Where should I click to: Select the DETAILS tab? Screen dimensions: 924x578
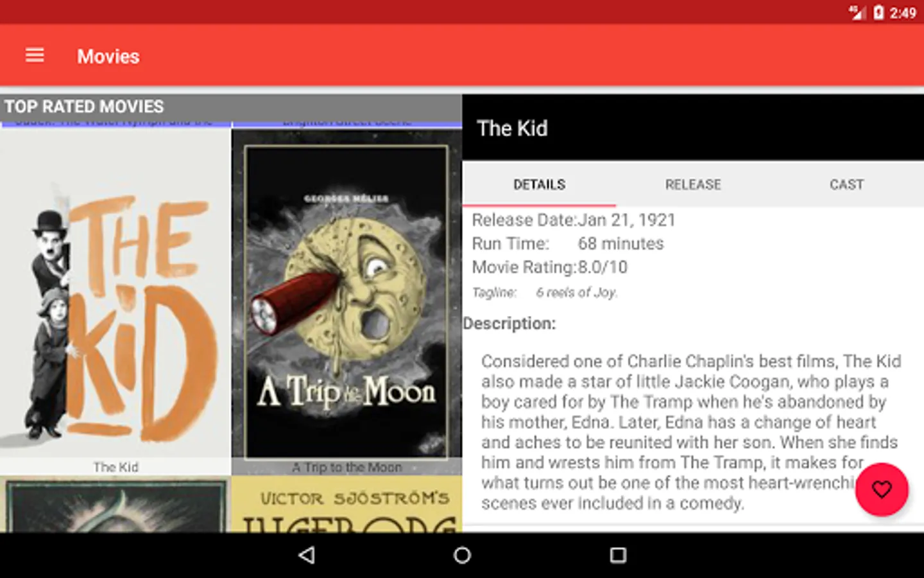[539, 184]
